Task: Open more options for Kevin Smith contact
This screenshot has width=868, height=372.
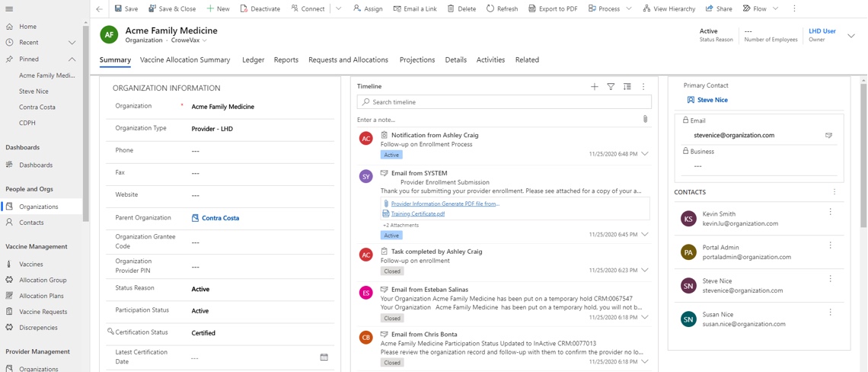Action: pyautogui.click(x=830, y=213)
